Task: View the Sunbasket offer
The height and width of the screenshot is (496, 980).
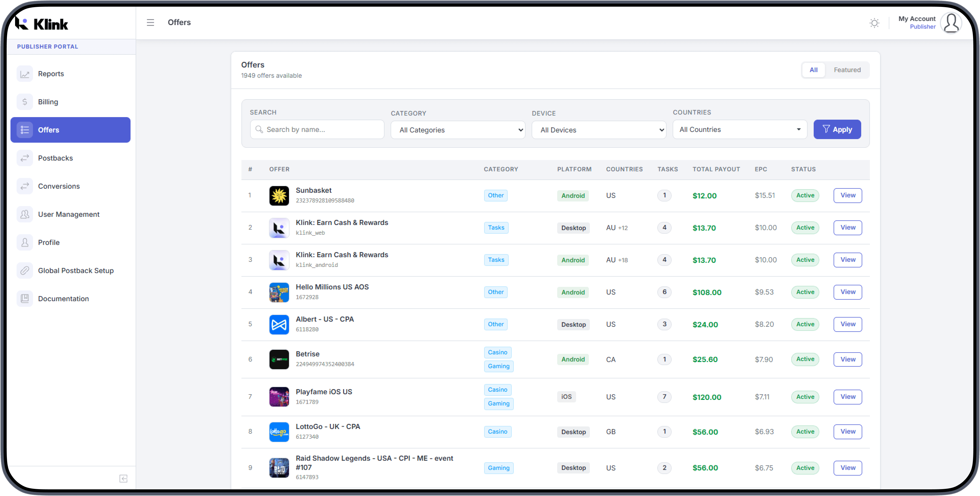Action: (848, 195)
